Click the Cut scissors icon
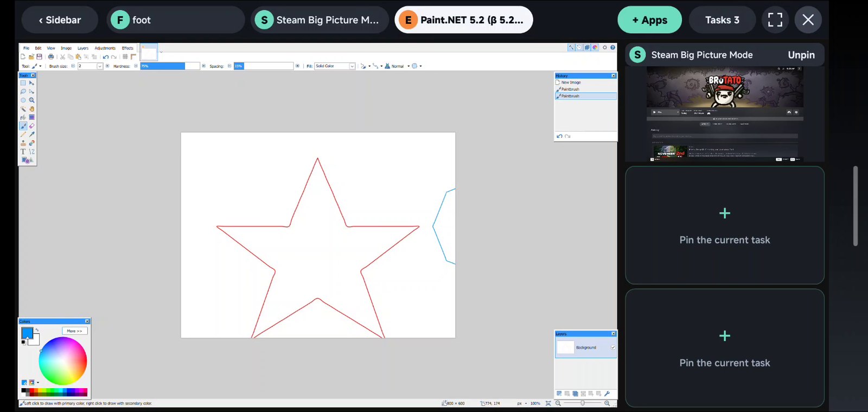Screen dimensions: 868x412 [x=62, y=56]
